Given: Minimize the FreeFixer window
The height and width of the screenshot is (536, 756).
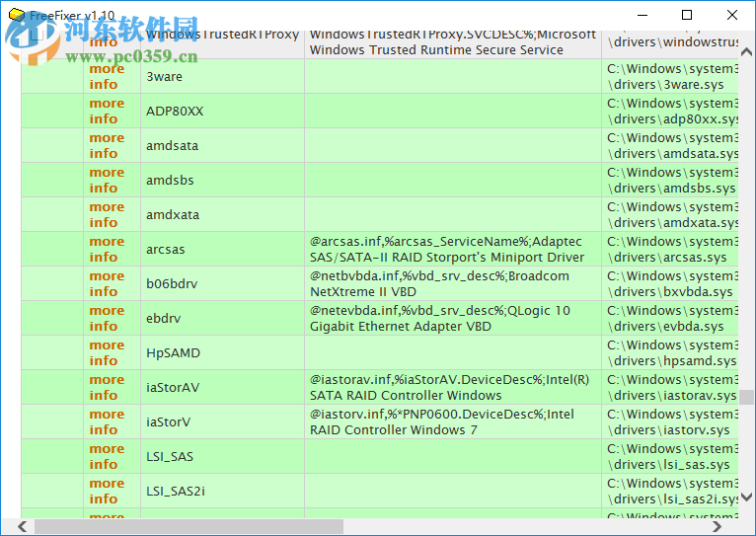Looking at the screenshot, I should coord(643,15).
